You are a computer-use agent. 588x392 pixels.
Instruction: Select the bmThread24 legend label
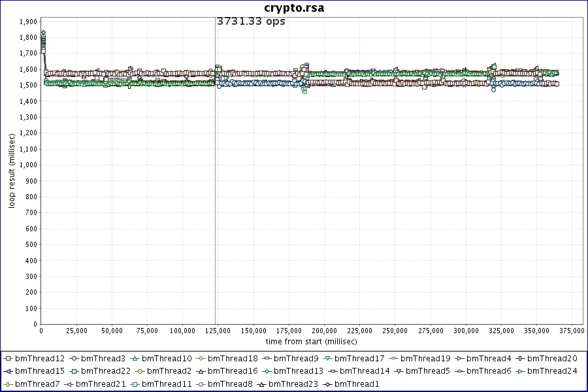click(552, 371)
